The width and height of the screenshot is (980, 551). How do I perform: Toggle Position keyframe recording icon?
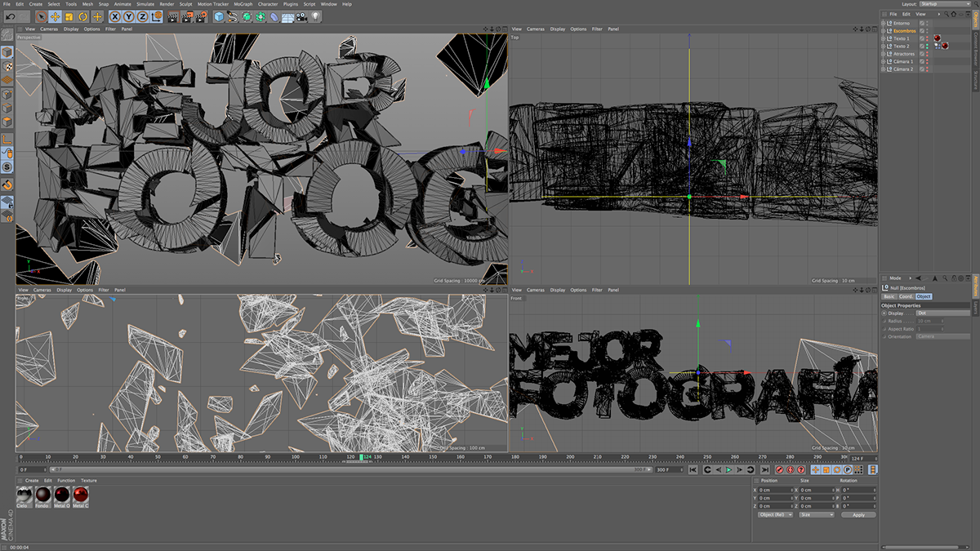[816, 470]
